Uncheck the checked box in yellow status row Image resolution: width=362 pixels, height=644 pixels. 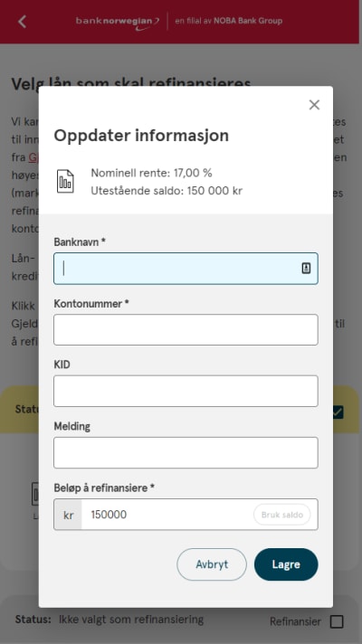pyautogui.click(x=338, y=412)
